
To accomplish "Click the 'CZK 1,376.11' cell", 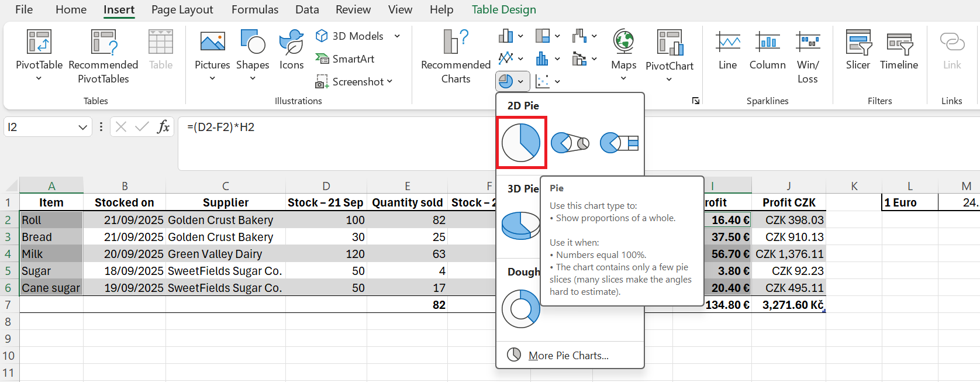I will (789, 254).
